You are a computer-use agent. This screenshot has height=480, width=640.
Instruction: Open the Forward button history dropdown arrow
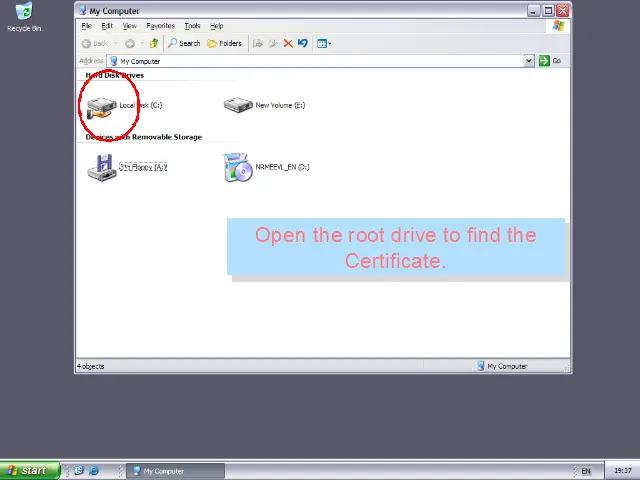(x=141, y=43)
